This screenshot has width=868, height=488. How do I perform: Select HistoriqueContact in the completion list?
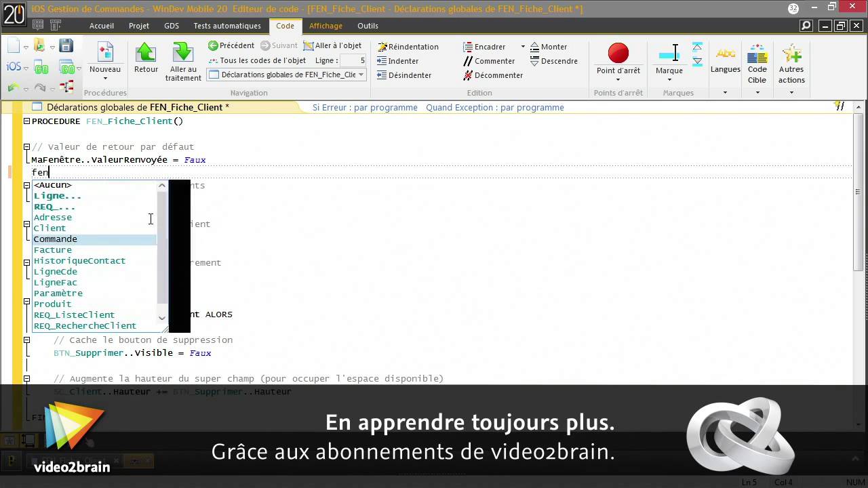pos(95,261)
